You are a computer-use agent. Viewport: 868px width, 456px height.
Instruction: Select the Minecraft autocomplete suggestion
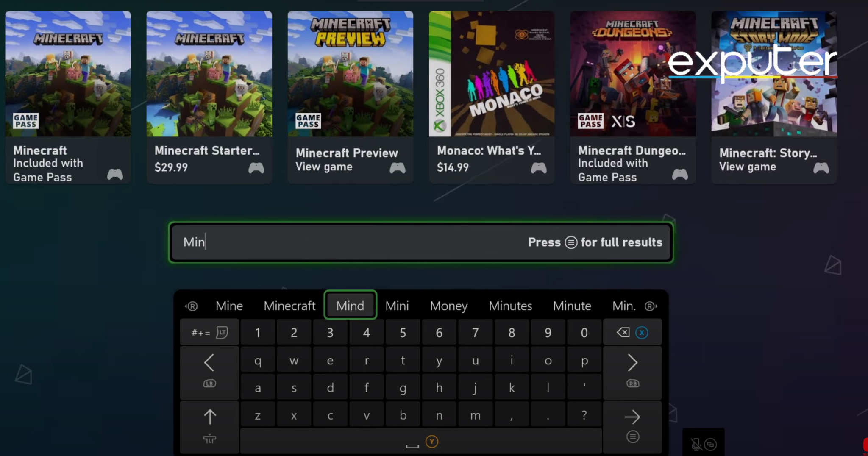289,306
